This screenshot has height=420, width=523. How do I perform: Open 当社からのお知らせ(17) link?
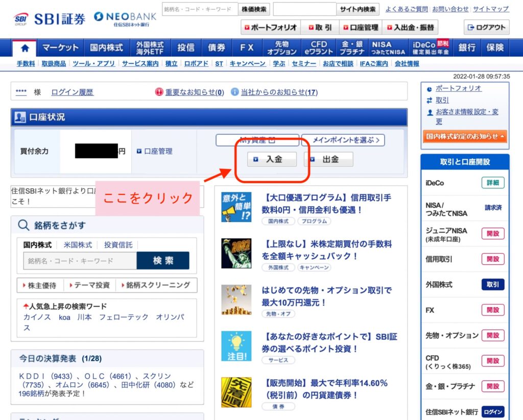[x=279, y=92]
